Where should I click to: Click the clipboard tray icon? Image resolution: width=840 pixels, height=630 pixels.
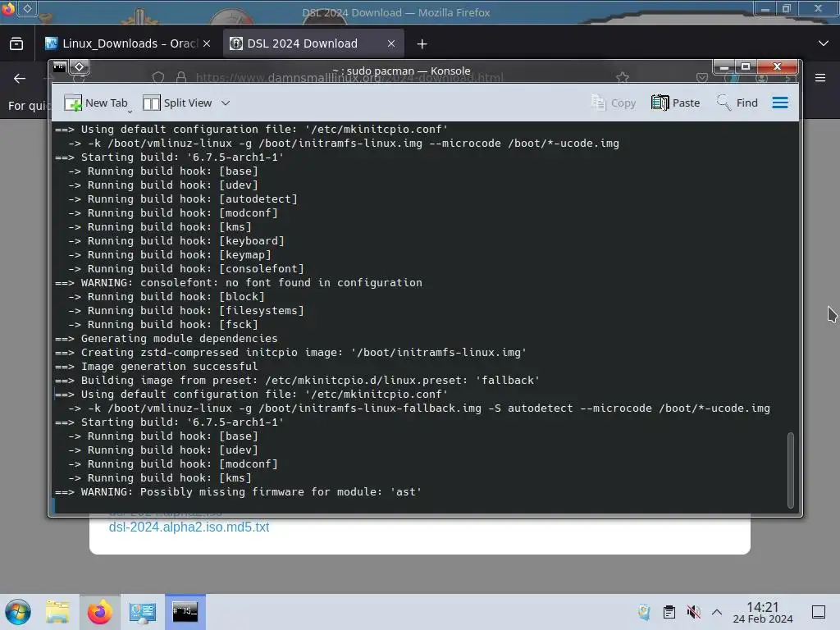click(669, 612)
